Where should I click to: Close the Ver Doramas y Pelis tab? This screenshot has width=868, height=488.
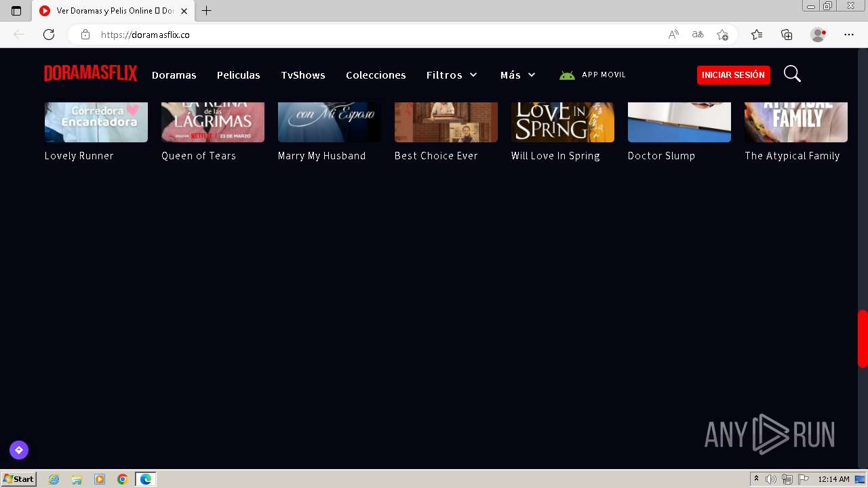(184, 11)
